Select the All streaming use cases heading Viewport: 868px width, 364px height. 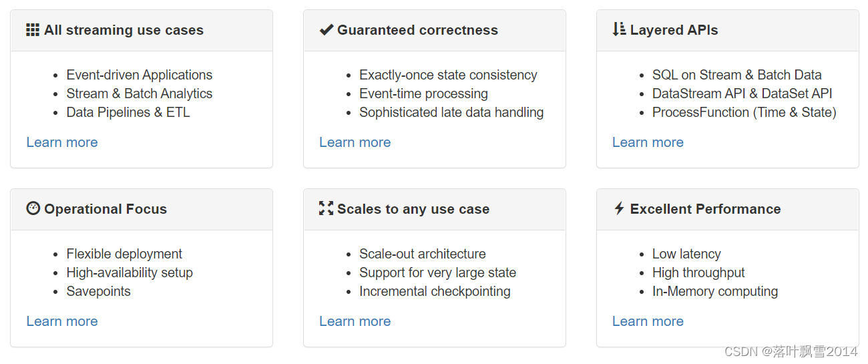(x=124, y=30)
